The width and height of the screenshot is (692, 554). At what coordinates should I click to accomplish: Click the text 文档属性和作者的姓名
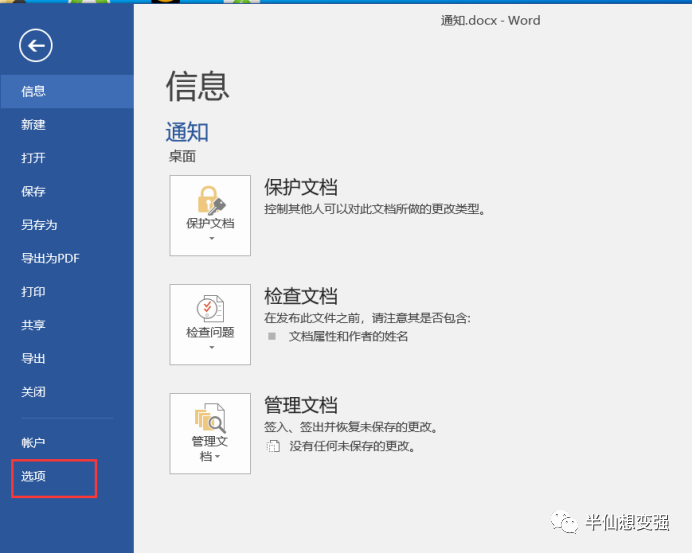348,337
